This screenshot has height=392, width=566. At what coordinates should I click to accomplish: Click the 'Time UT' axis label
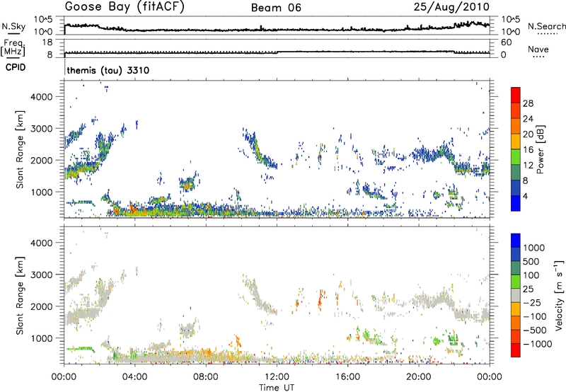point(277,388)
